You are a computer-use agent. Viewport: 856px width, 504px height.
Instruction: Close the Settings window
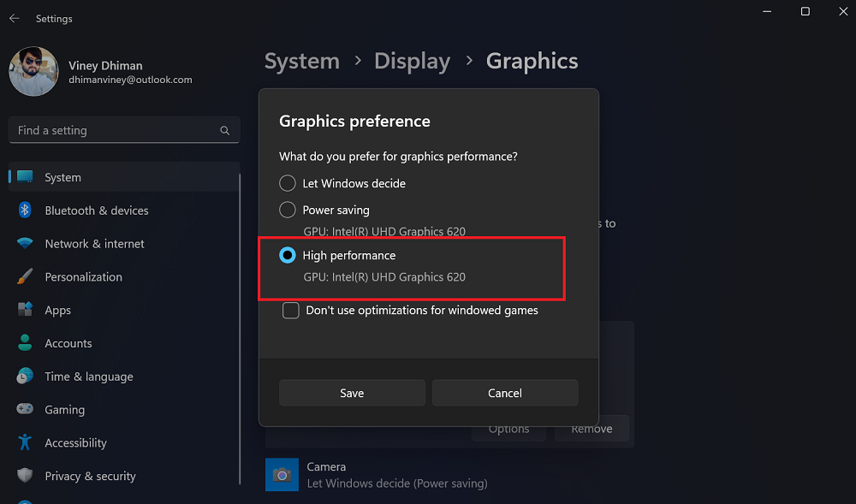(x=843, y=11)
